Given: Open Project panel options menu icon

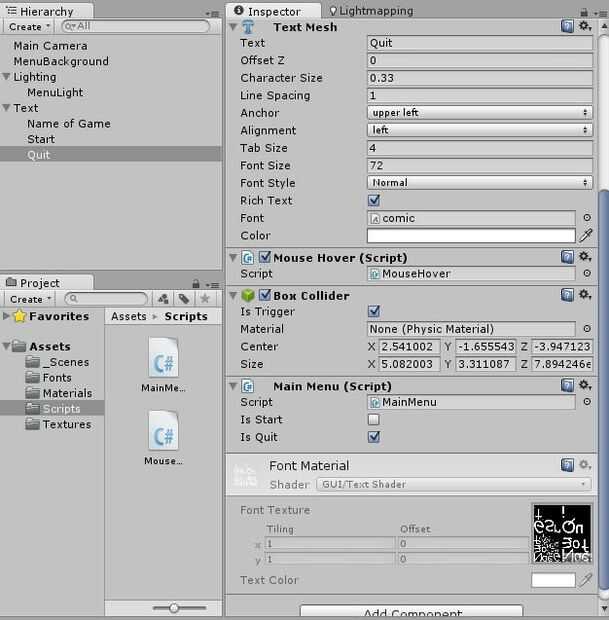Looking at the screenshot, I should [212, 285].
